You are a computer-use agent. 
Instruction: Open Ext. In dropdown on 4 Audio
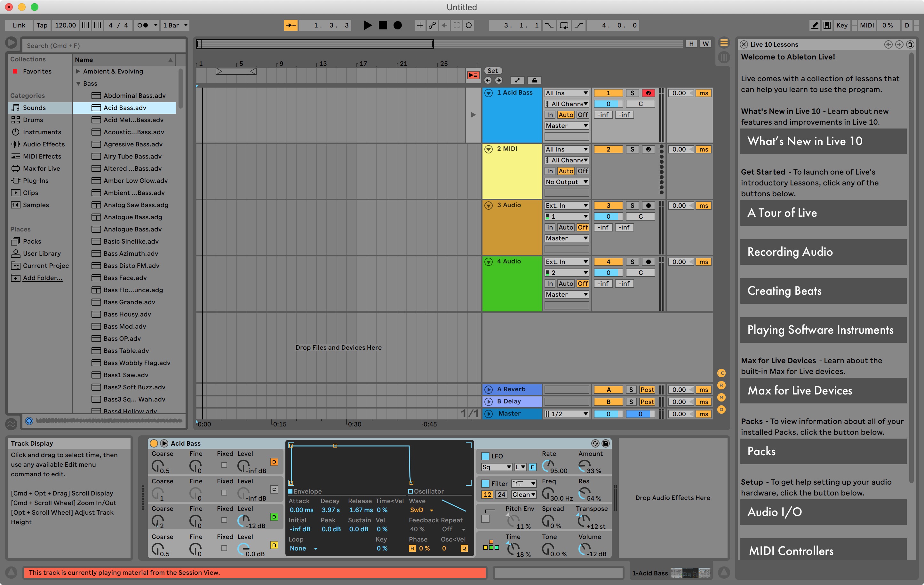566,262
